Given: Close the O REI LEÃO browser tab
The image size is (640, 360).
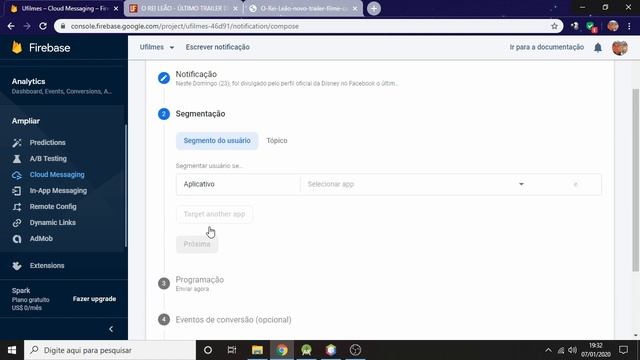Looking at the screenshot, I should [x=235, y=9].
